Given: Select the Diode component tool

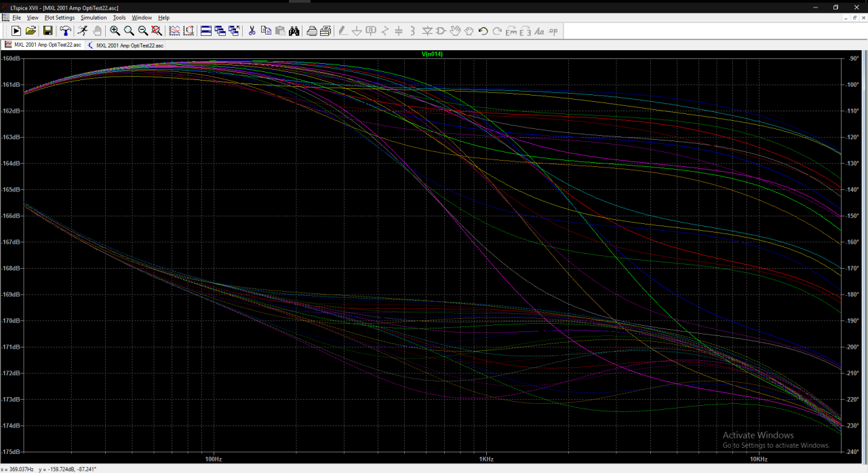Looking at the screenshot, I should [427, 31].
